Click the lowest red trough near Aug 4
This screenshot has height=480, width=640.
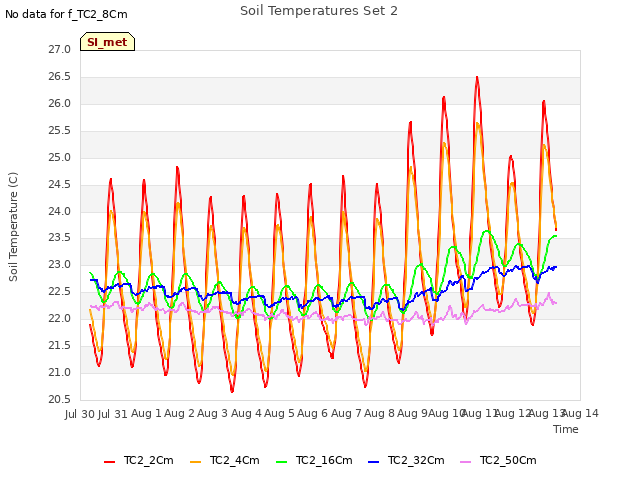(232, 391)
